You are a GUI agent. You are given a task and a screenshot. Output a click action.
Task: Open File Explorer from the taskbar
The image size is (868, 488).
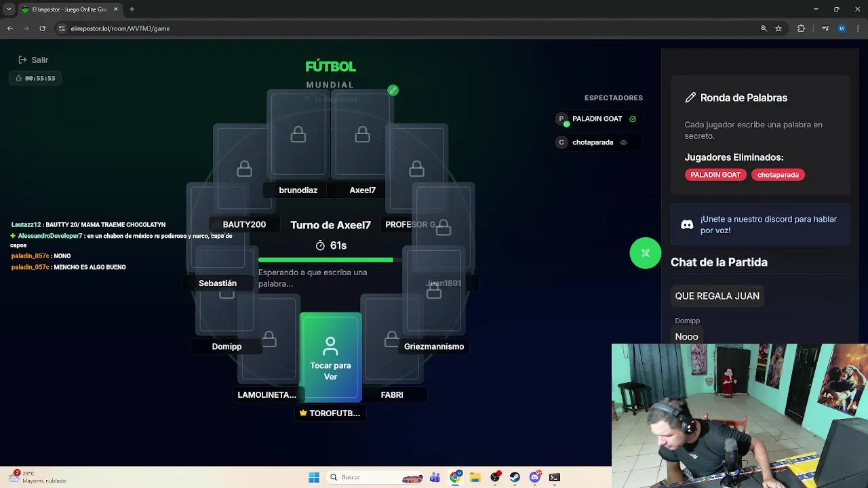coord(475,477)
